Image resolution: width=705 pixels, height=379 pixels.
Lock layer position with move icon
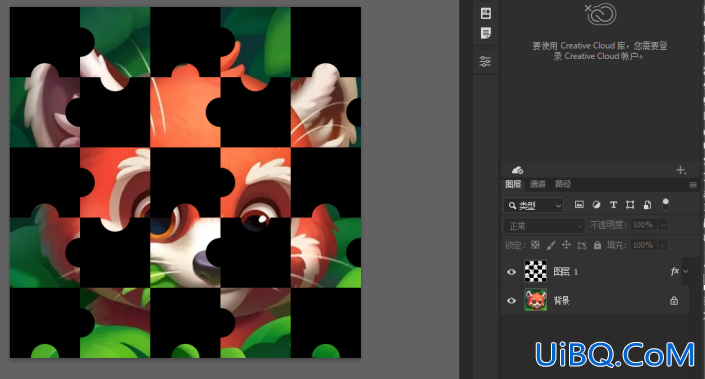(x=566, y=245)
